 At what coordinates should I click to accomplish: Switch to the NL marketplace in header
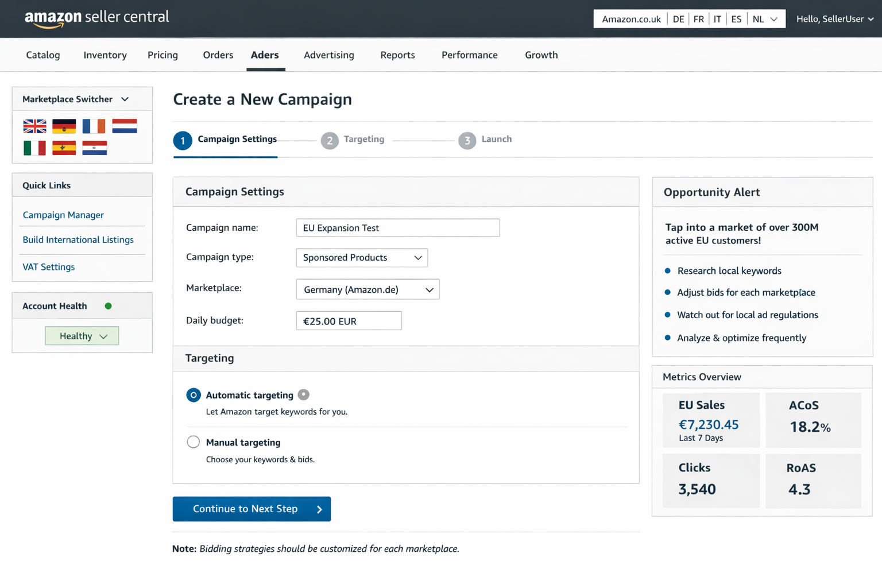click(x=758, y=19)
